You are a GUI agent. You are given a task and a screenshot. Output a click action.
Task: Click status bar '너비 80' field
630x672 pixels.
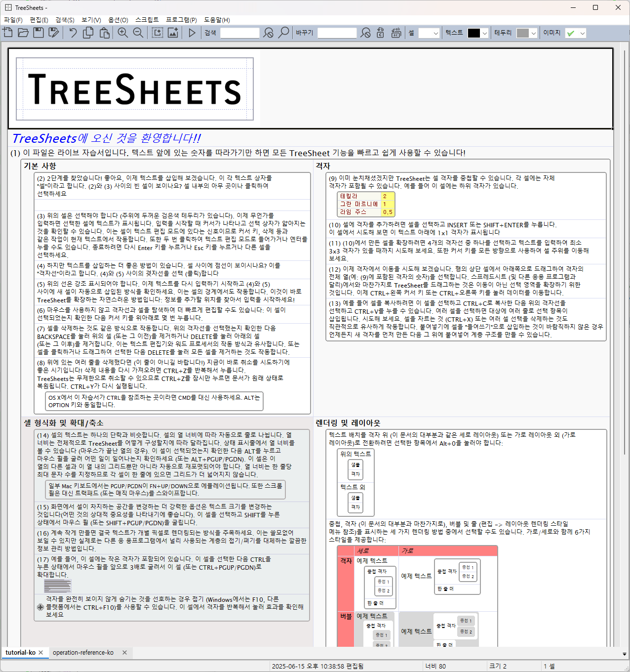point(435,666)
